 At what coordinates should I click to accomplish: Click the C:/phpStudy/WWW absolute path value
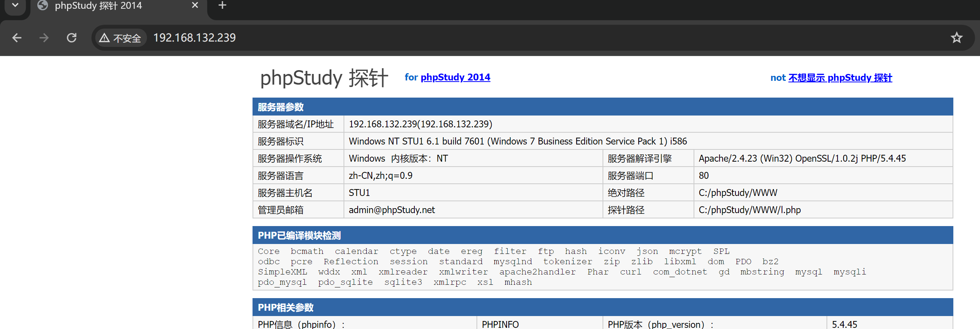[738, 193]
